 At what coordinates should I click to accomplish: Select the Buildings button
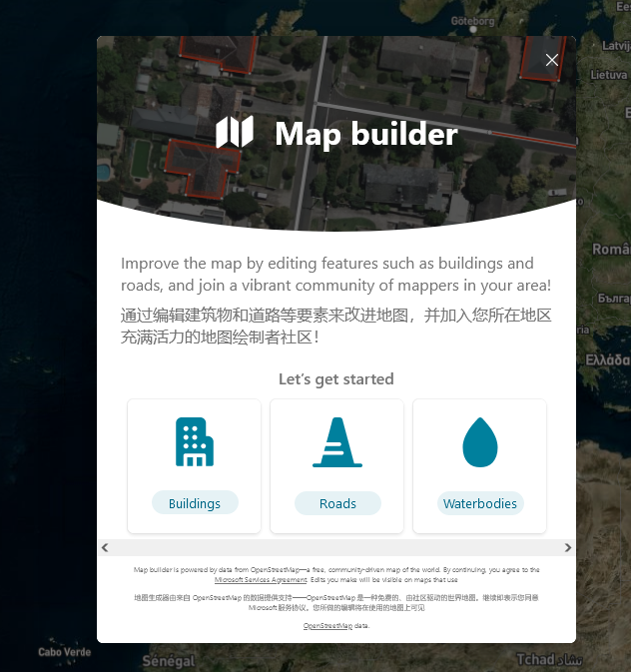pyautogui.click(x=195, y=503)
